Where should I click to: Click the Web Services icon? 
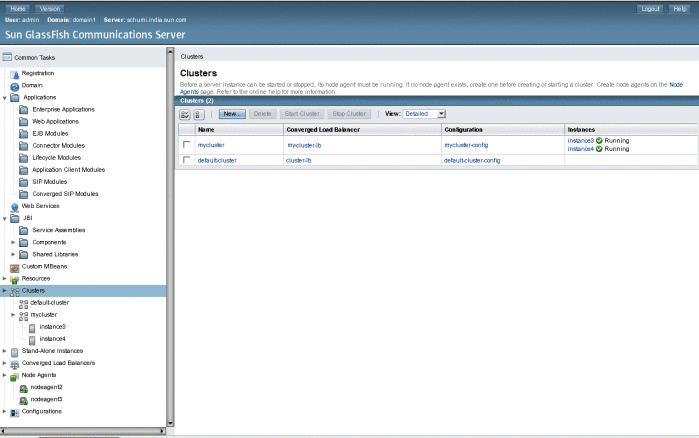15,207
